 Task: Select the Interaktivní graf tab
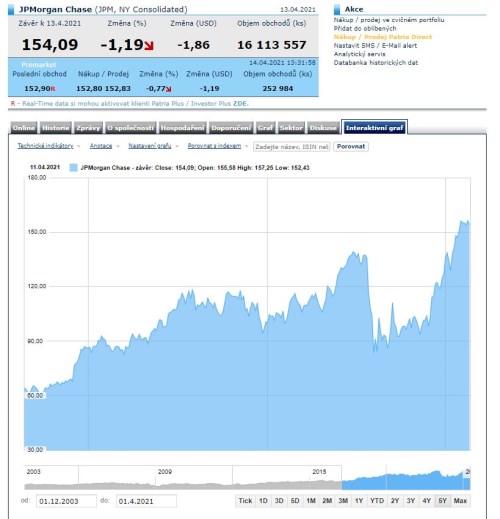pos(374,128)
